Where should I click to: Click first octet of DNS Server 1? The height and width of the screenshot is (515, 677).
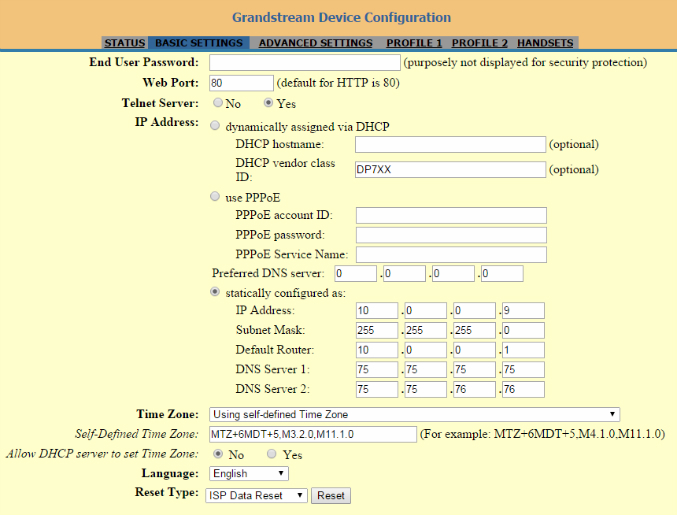377,370
